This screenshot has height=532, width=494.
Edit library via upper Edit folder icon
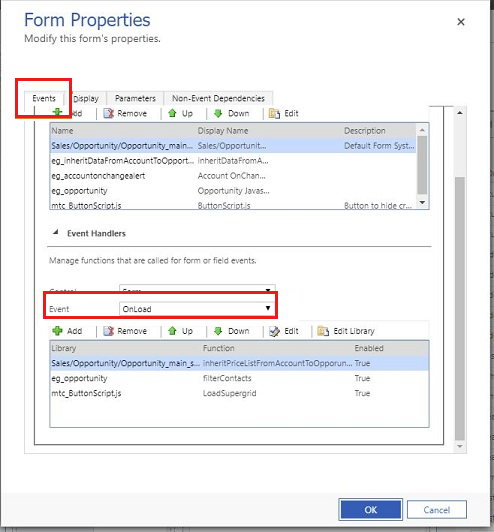point(274,113)
